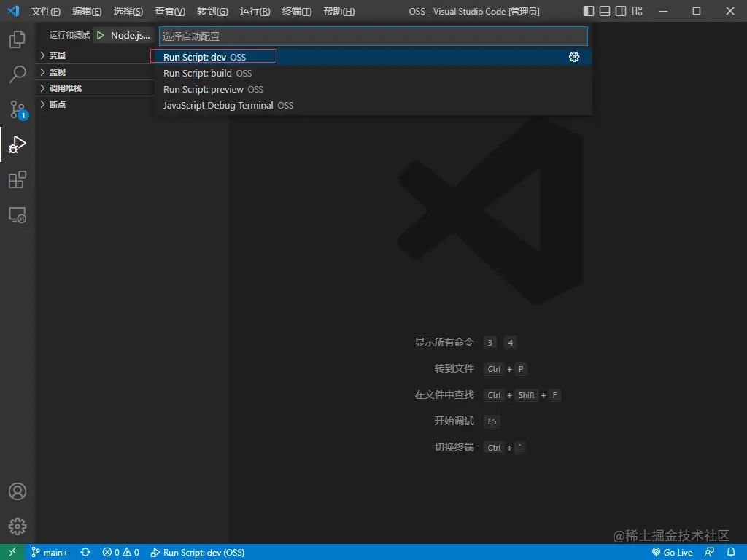Open the 转到(G) menu
Image resolution: width=747 pixels, height=560 pixels.
(212, 11)
